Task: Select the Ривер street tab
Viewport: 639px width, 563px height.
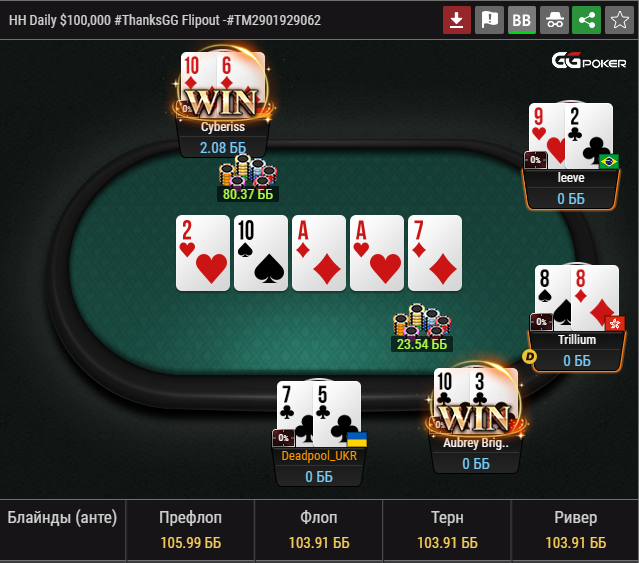Action: 575,530
